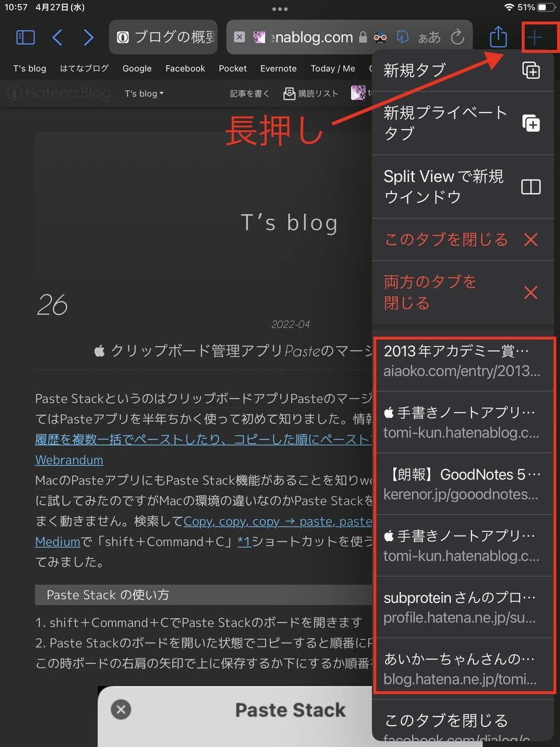The height and width of the screenshot is (747, 560).
Task: Open the glasses-face extension icon
Action: coord(381,37)
